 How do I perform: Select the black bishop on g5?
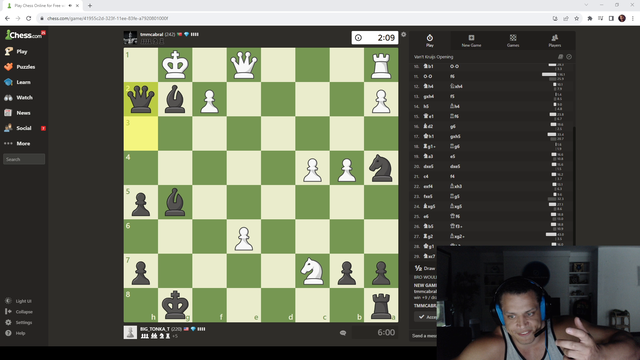[x=175, y=202]
